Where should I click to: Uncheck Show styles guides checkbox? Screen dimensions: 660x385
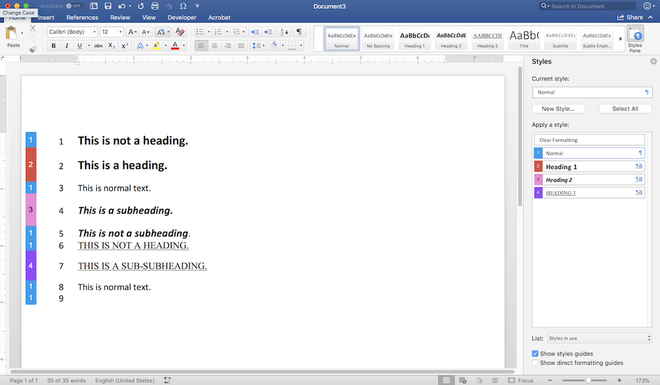(535, 353)
